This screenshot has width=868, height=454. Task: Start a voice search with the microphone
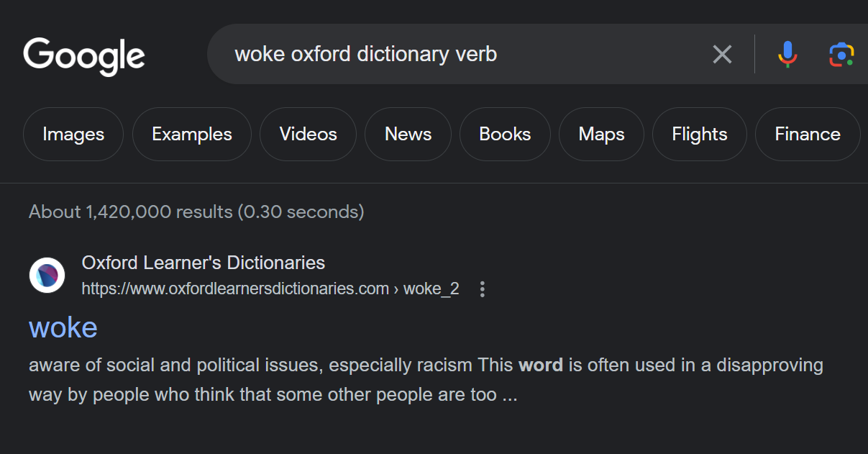pyautogui.click(x=787, y=54)
